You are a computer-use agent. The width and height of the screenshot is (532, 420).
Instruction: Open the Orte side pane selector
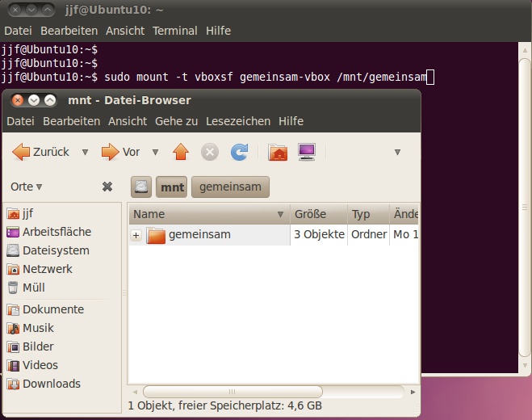[x=27, y=187]
